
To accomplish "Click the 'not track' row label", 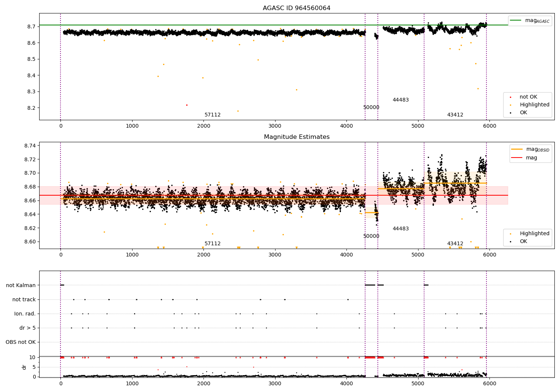I will (x=24, y=299).
